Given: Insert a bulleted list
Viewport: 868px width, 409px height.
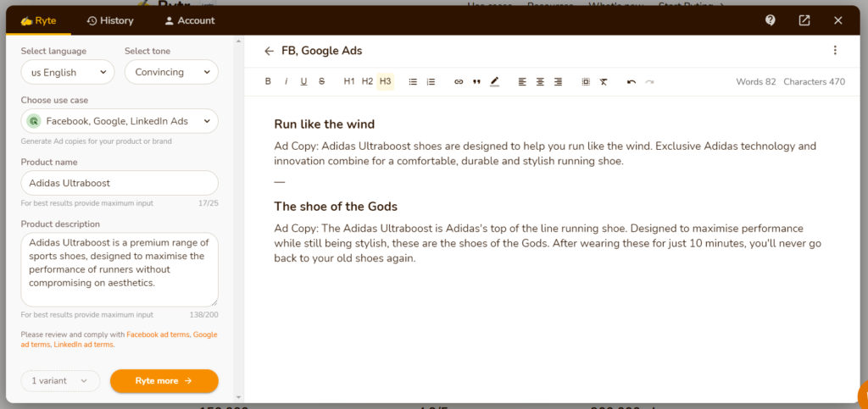Looking at the screenshot, I should click(x=413, y=82).
